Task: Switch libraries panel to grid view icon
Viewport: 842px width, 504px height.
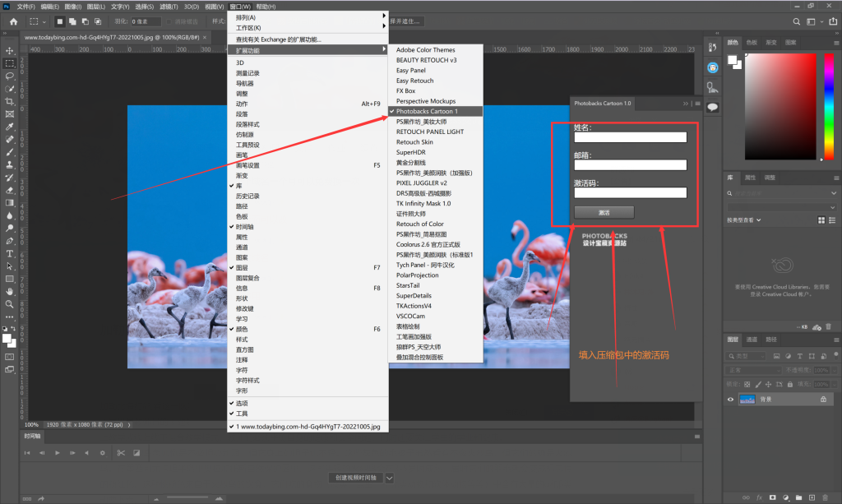Action: pos(821,220)
